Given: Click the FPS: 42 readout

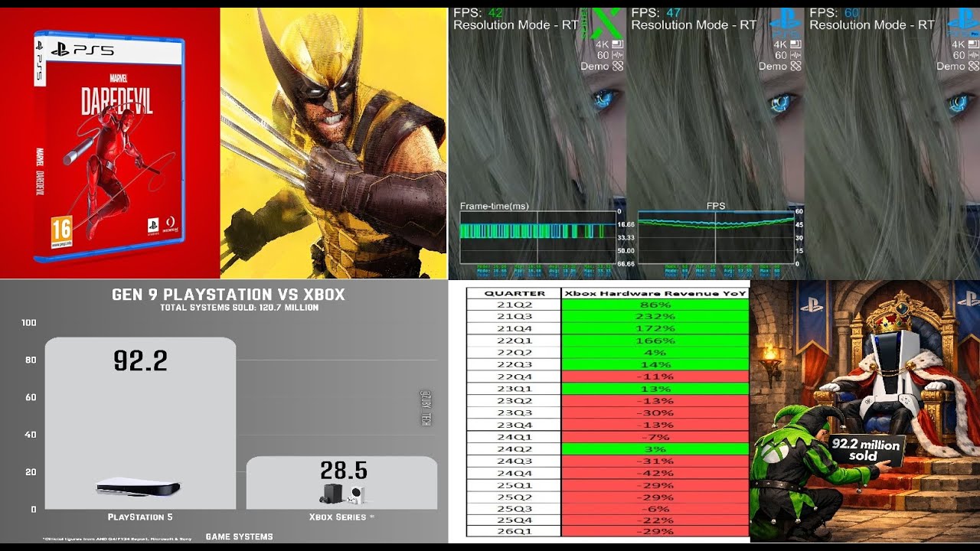Looking at the screenshot, I should [x=479, y=13].
